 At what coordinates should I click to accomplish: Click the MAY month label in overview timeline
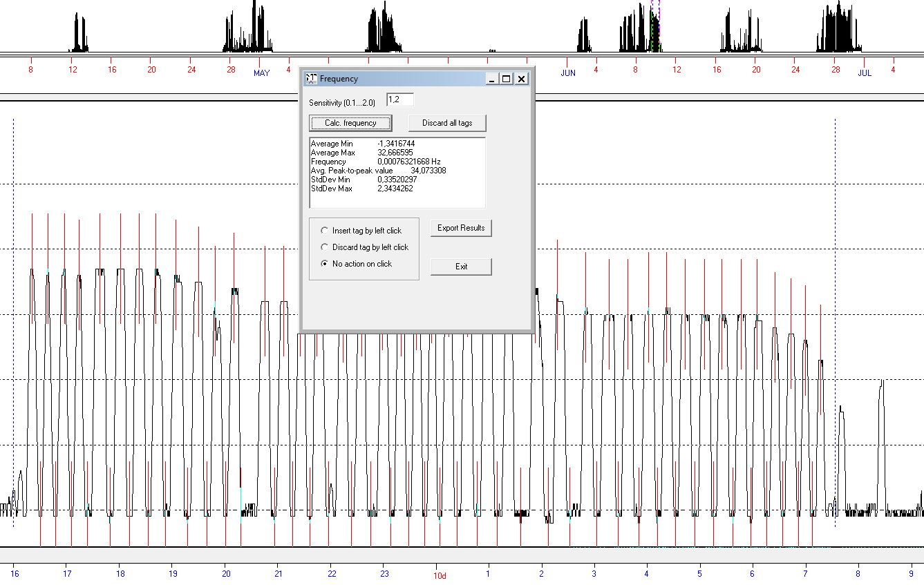tap(261, 73)
